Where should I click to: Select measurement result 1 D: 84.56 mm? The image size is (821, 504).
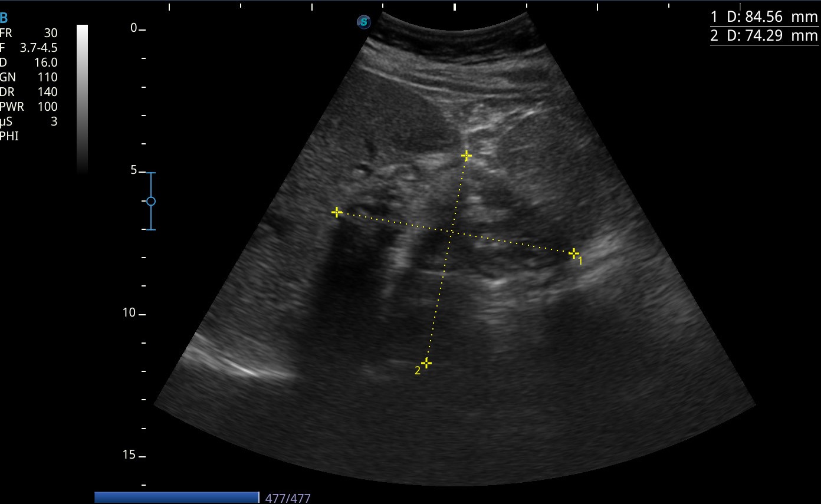pos(764,17)
